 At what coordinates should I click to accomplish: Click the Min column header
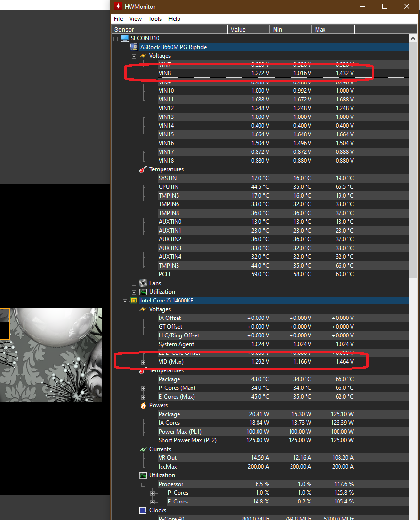pos(291,29)
